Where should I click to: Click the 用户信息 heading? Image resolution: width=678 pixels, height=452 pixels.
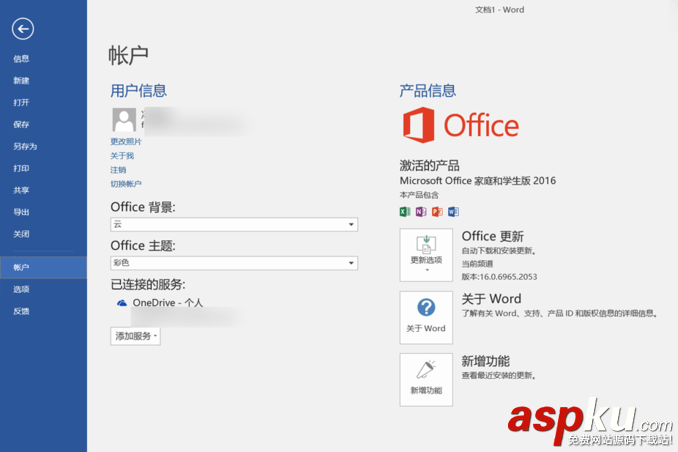pyautogui.click(x=138, y=91)
